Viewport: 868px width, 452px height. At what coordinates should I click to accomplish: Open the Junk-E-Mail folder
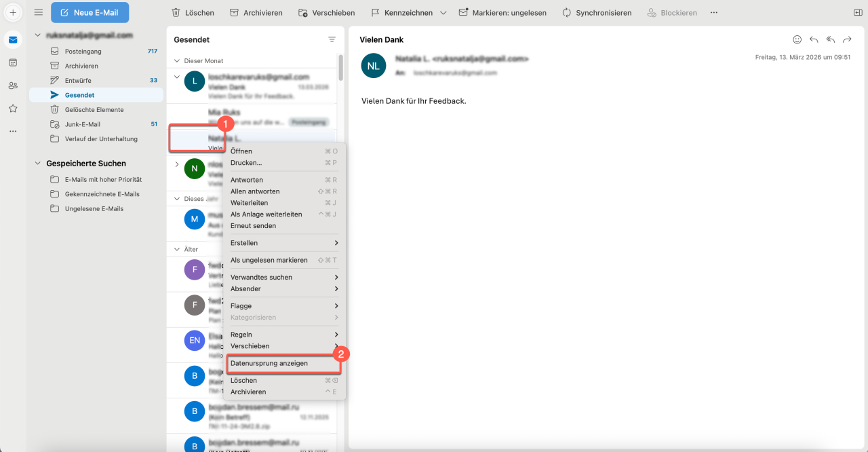tap(96, 124)
